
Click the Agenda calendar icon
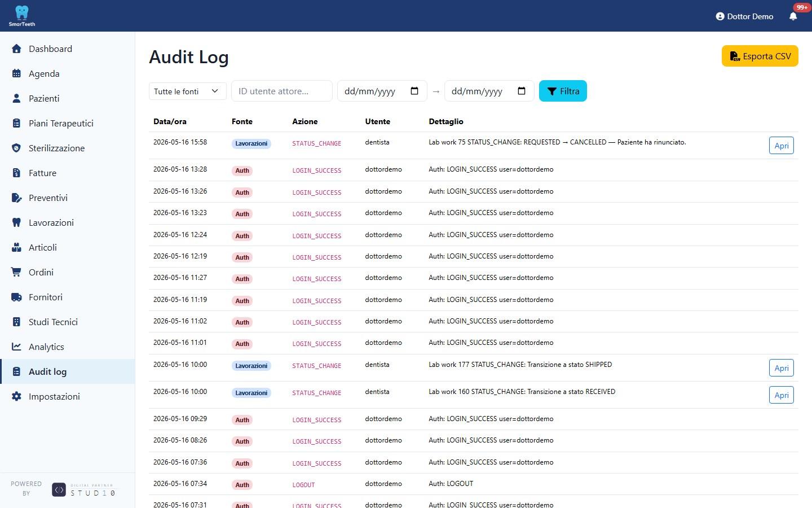coord(16,73)
